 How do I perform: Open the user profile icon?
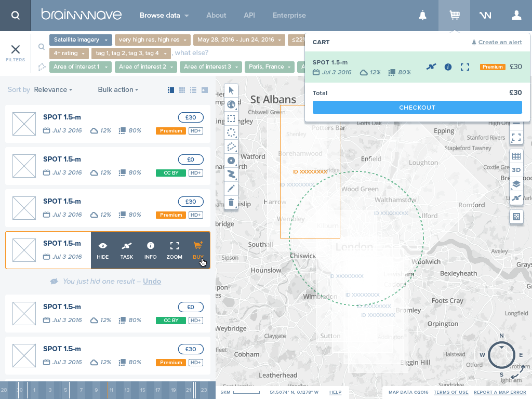pyautogui.click(x=516, y=15)
